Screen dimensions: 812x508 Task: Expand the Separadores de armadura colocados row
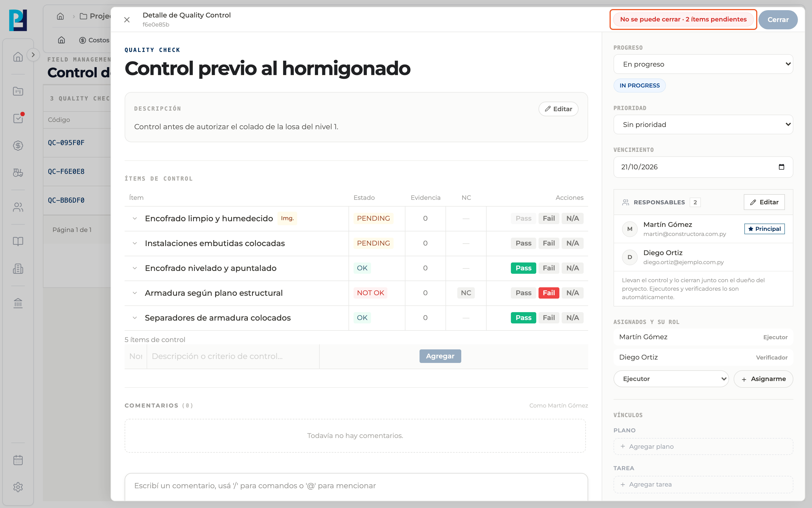135,318
